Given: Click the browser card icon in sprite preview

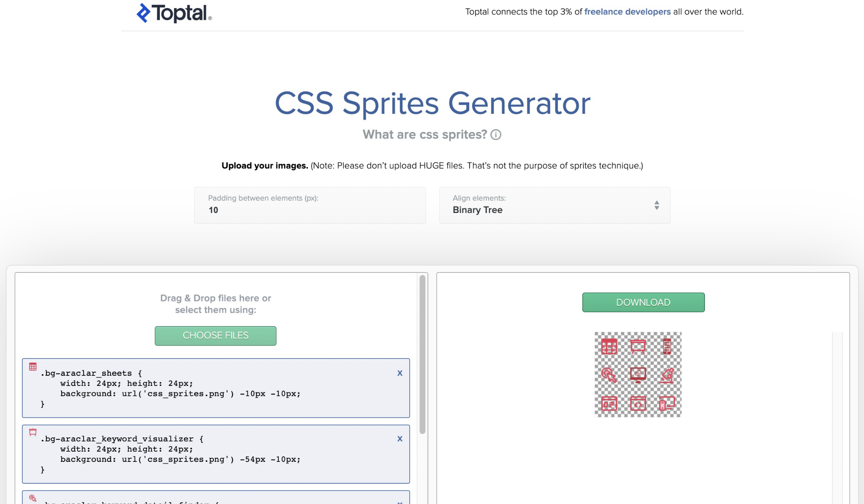Looking at the screenshot, I should coord(609,404).
